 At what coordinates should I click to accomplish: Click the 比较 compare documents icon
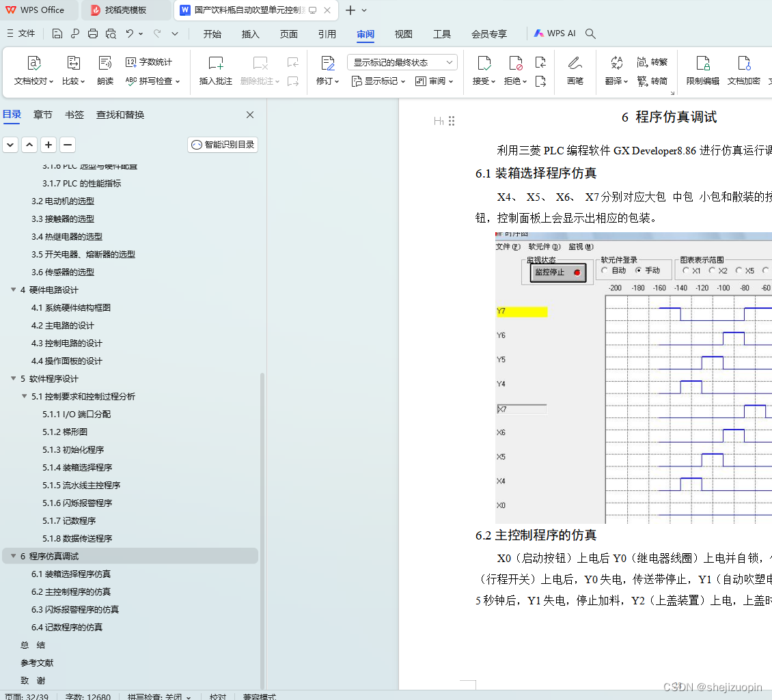73,71
